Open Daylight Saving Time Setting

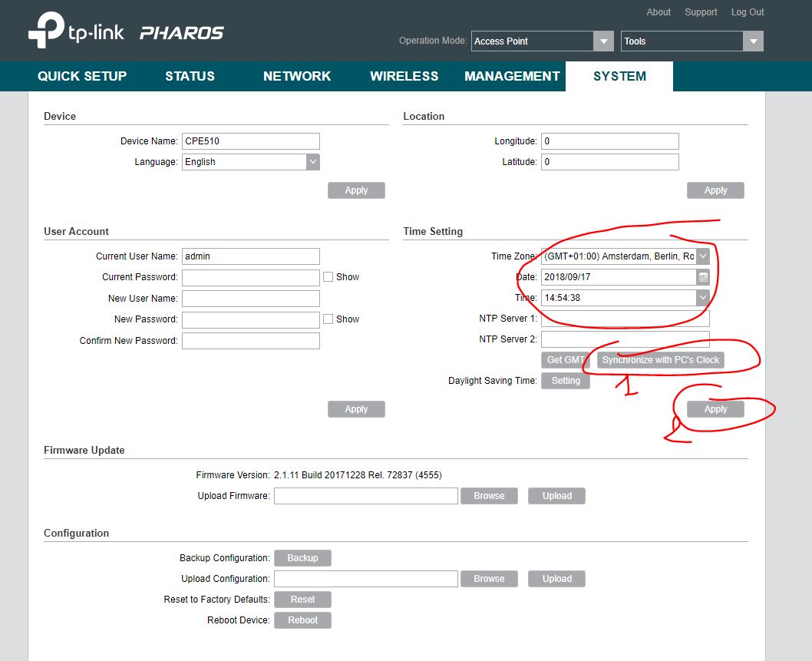click(x=566, y=381)
